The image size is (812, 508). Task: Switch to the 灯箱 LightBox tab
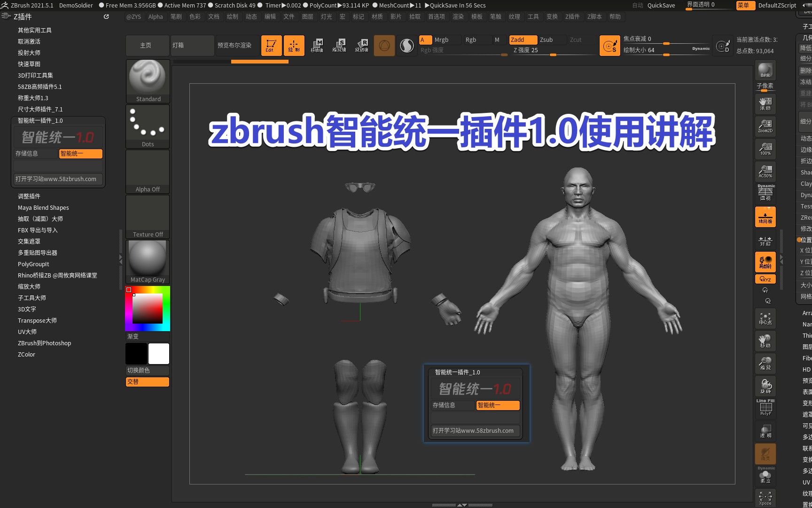pyautogui.click(x=192, y=45)
